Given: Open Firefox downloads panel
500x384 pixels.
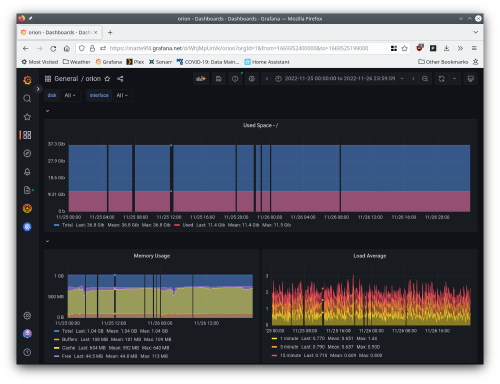Looking at the screenshot, I should [x=446, y=48].
